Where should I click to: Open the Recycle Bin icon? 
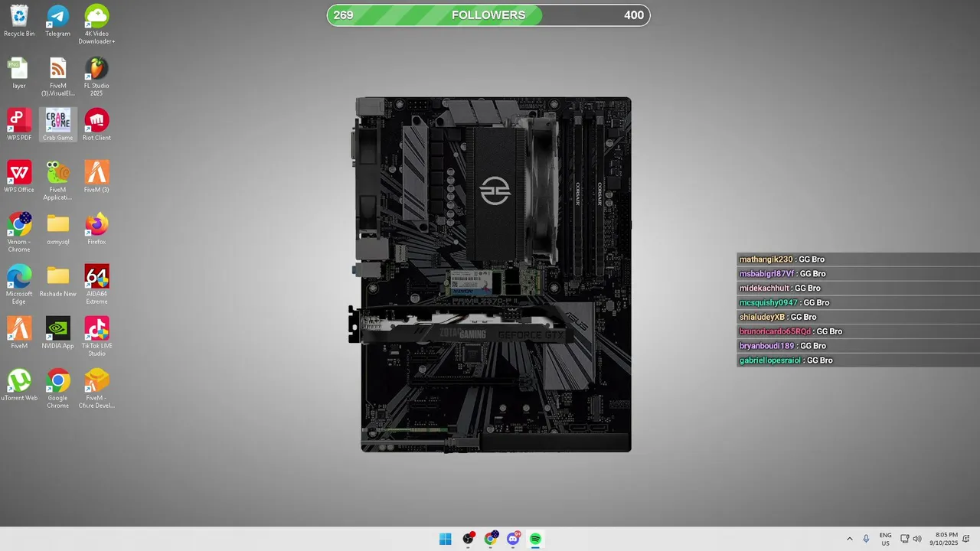[x=19, y=21]
